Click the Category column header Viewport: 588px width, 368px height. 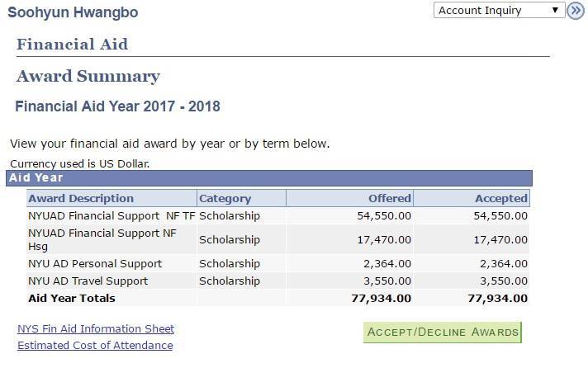point(225,198)
